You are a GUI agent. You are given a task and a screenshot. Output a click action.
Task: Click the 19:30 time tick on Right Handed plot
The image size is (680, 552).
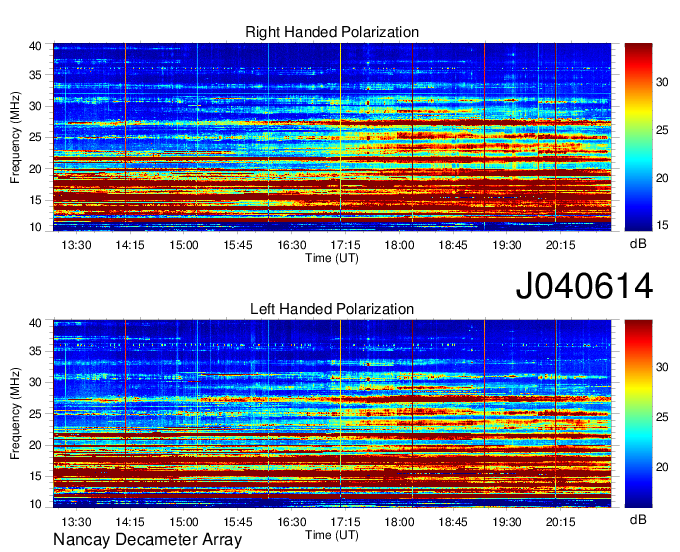tap(507, 245)
